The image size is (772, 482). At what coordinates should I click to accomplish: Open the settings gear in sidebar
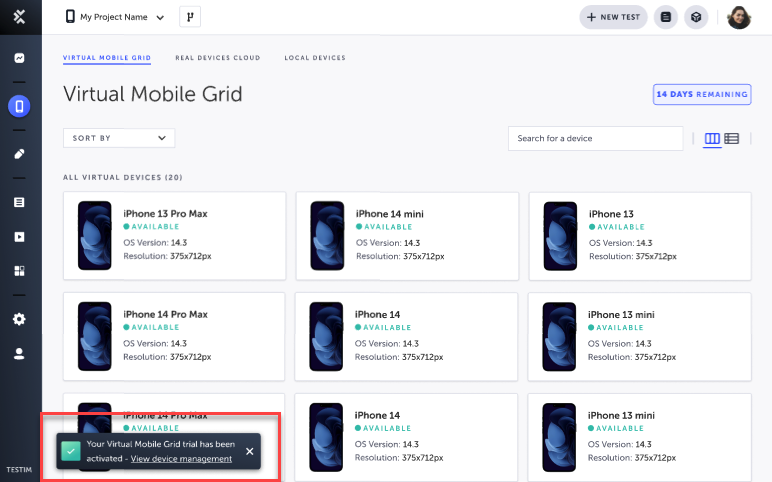[x=19, y=319]
